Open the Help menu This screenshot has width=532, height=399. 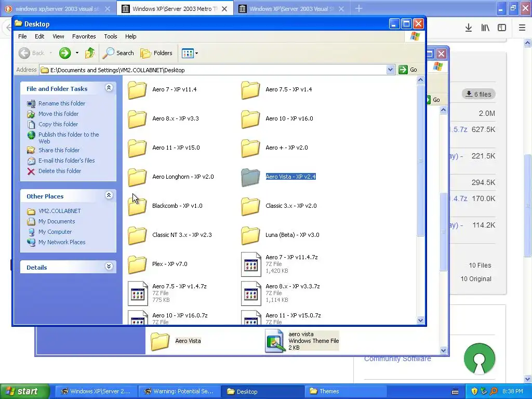pos(130,36)
